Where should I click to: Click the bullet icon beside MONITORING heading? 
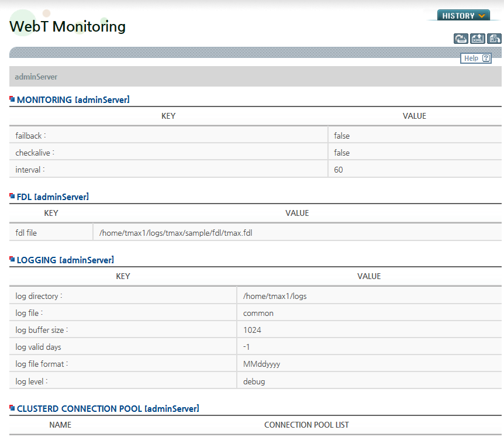(12, 99)
